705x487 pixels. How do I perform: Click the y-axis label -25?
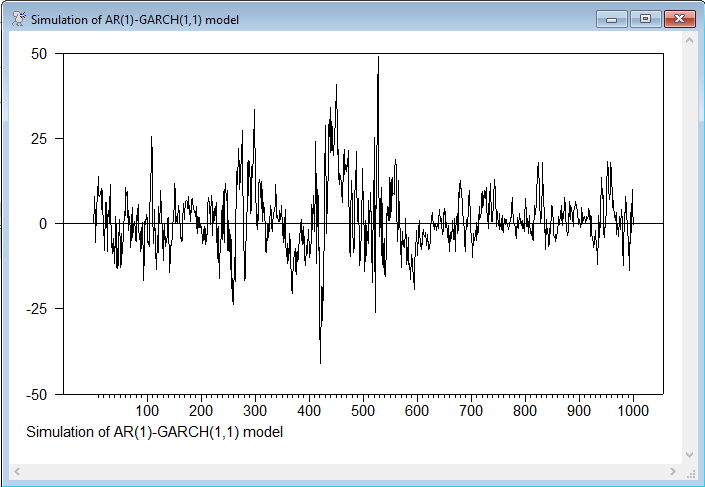click(36, 309)
